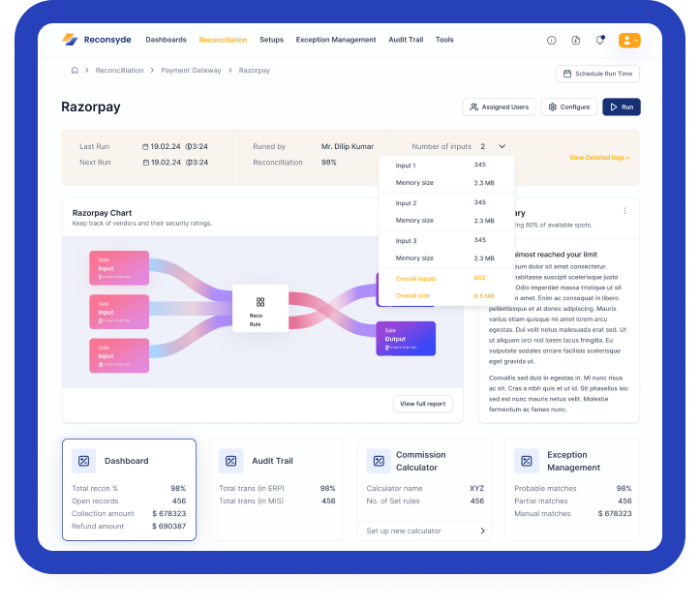Click the Schedule Run Time button
The image size is (700, 607).
597,74
